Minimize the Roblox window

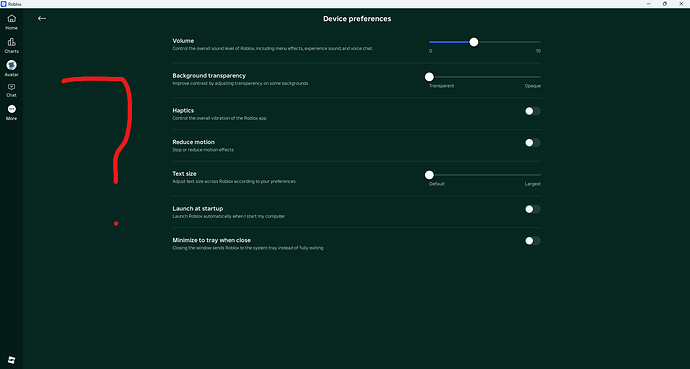point(648,4)
